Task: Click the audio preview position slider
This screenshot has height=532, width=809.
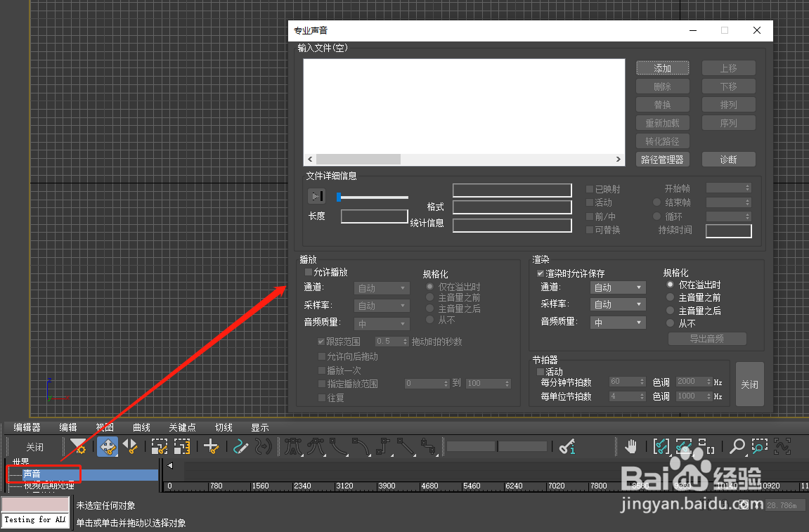Action: tap(373, 197)
